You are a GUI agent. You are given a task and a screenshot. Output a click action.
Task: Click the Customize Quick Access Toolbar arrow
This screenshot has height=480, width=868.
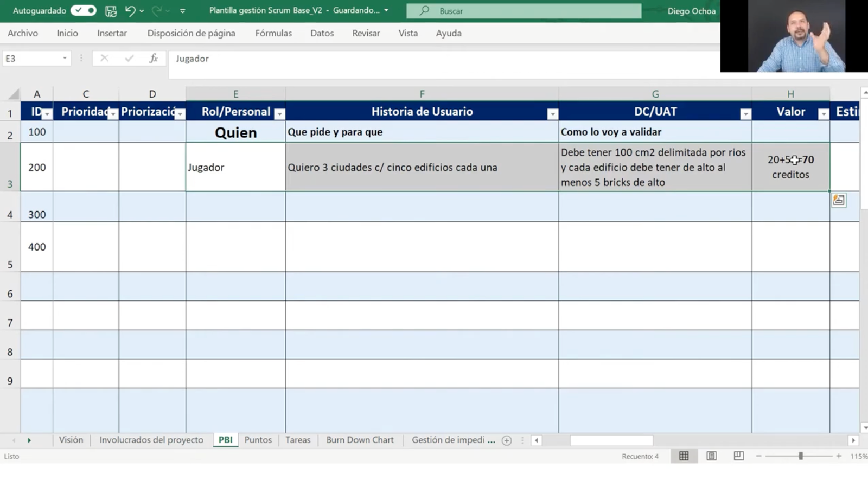coord(182,11)
